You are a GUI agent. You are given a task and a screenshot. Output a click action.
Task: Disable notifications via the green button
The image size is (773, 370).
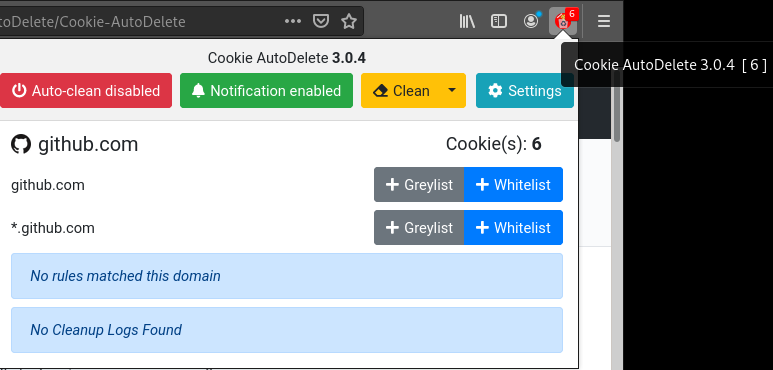coord(266,91)
